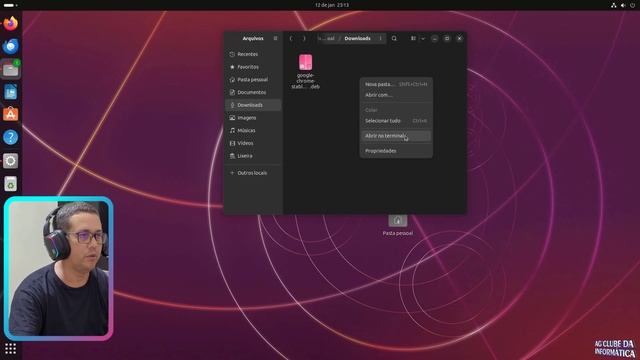Image resolution: width=640 pixels, height=360 pixels.
Task: Choose Selecionar tudo from context menu
Action: coord(396,121)
